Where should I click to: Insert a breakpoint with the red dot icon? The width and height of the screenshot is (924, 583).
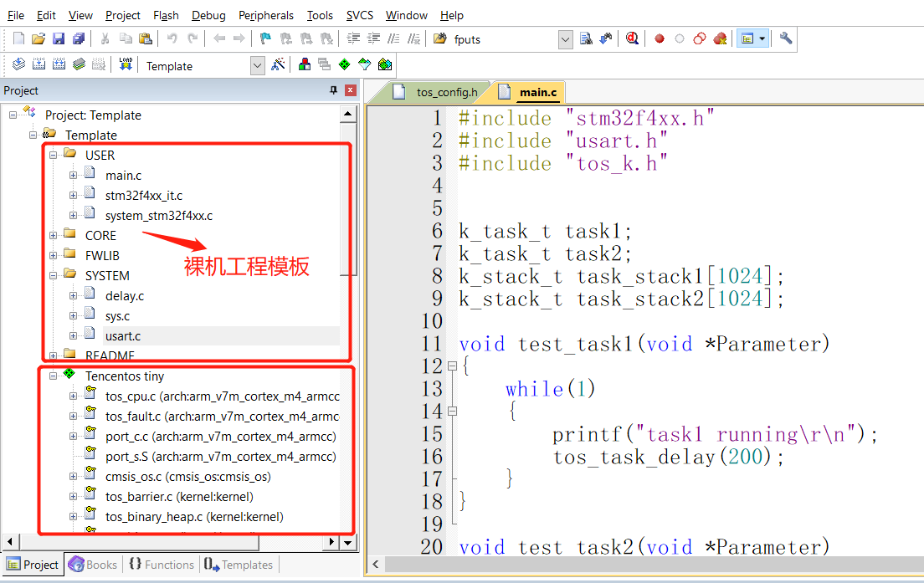click(660, 38)
